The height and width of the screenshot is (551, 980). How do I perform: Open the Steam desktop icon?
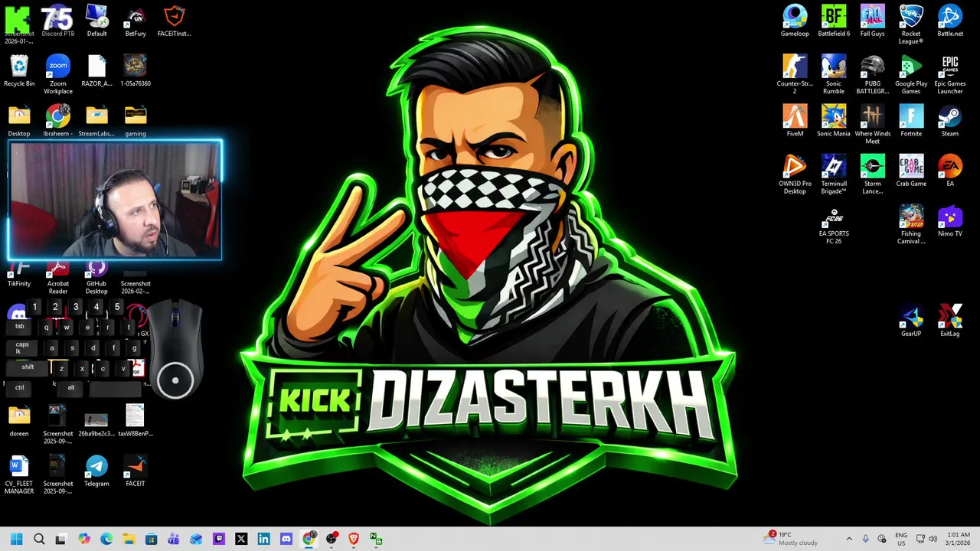tap(950, 121)
